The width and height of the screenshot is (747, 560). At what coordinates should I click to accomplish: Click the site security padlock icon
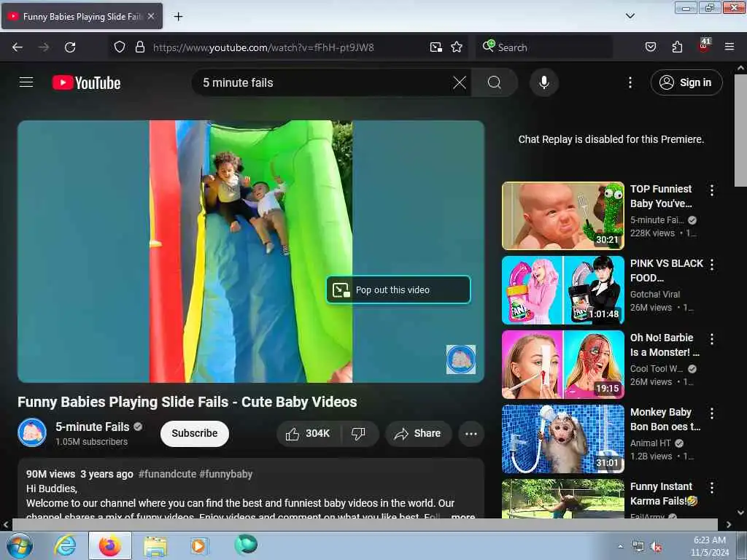[x=139, y=47]
